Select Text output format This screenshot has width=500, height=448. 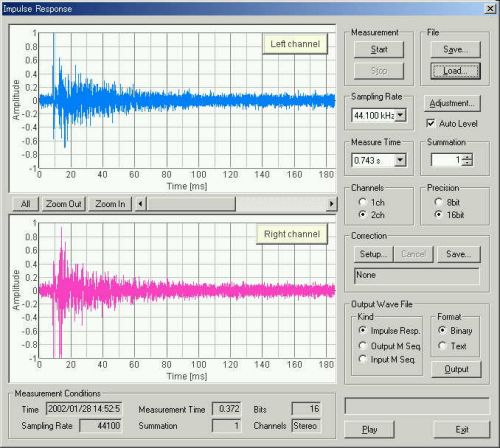tap(442, 346)
